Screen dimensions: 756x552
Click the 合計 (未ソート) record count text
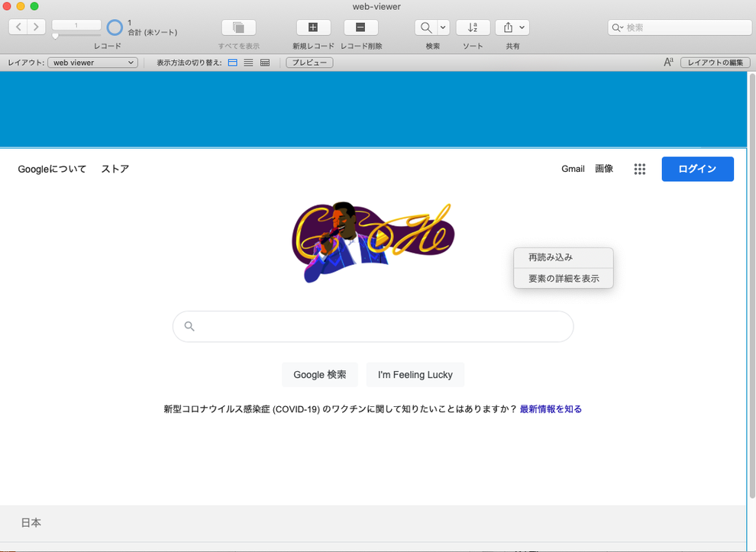tap(153, 32)
